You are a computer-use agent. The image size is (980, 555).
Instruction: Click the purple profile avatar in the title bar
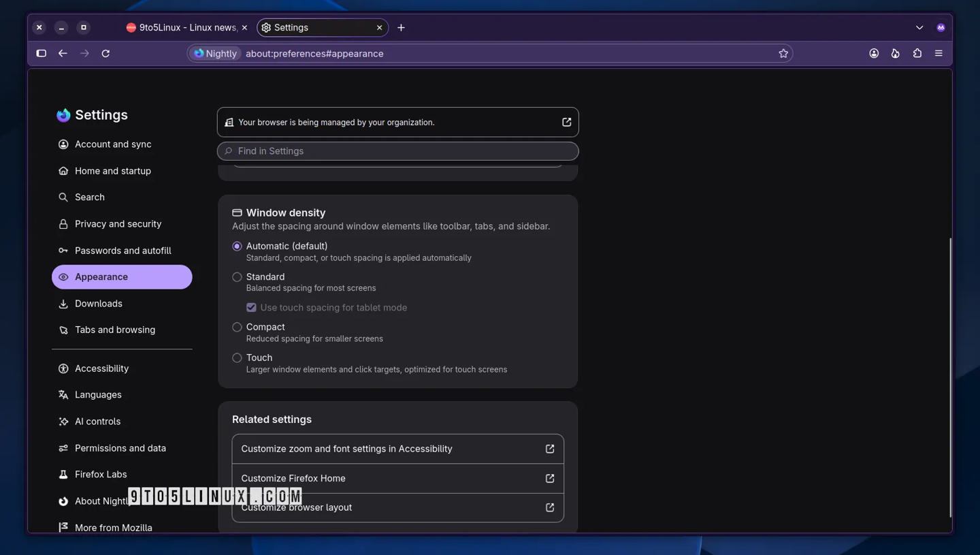coord(941,27)
